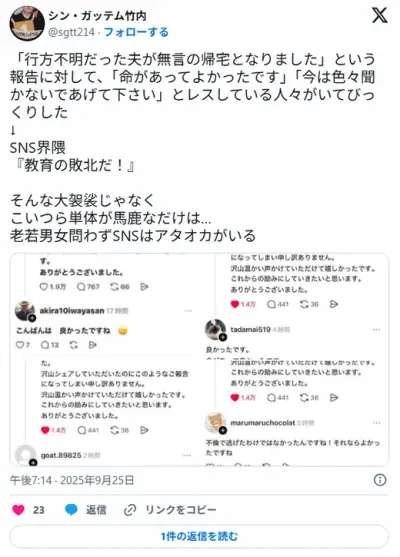The image size is (400, 557).
Task: Click the comment icon showing 767
Action: [x=81, y=286]
